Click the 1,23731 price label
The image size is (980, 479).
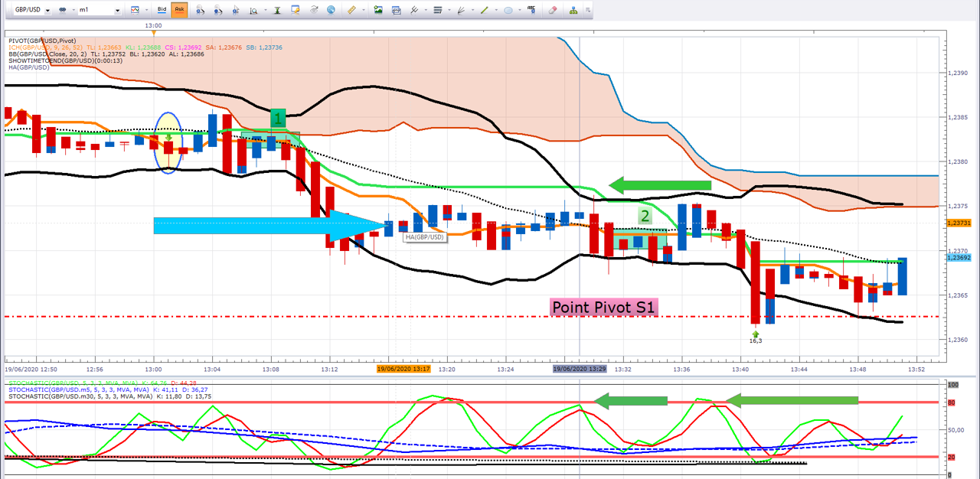point(959,223)
